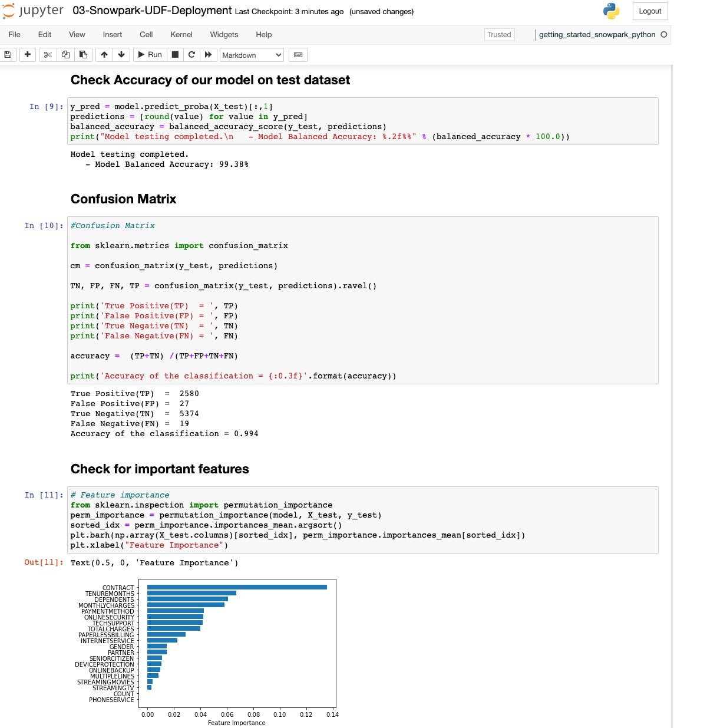
Task: Click the save and checkpoint icon
Action: coord(8,55)
